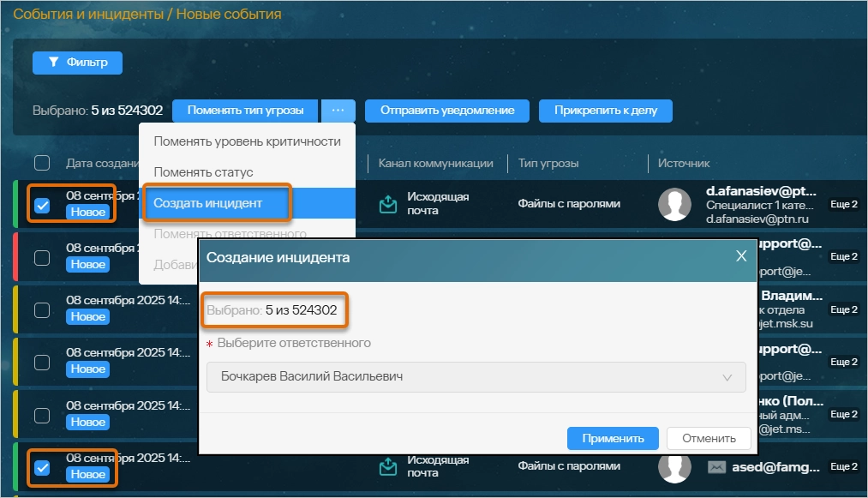Viewport: 868px width, 498px height.
Task: Uncheck the checkbox in ased@famg row
Action: pyautogui.click(x=42, y=468)
